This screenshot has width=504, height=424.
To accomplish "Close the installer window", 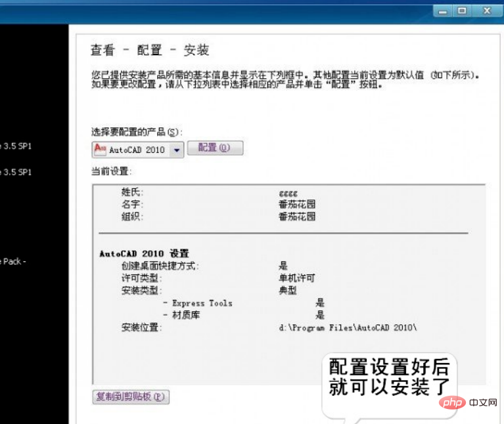I will click(487, 11).
